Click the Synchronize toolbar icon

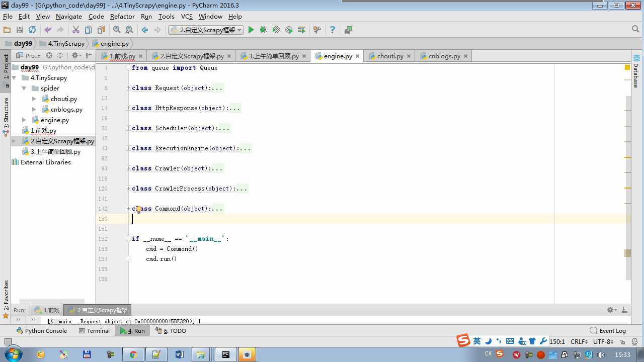point(32,30)
